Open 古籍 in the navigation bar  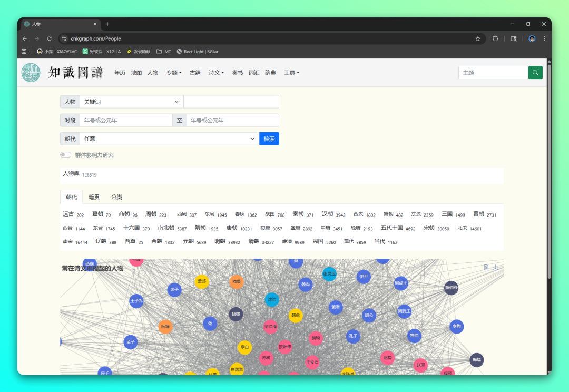pos(195,73)
